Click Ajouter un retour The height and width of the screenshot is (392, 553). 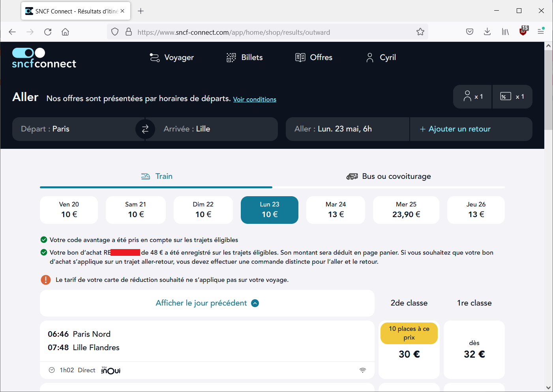(471, 129)
